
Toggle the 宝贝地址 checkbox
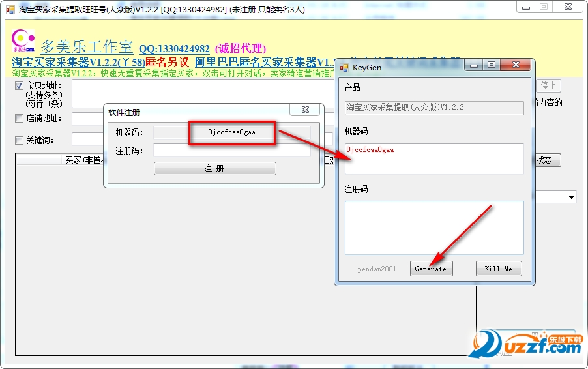point(19,86)
